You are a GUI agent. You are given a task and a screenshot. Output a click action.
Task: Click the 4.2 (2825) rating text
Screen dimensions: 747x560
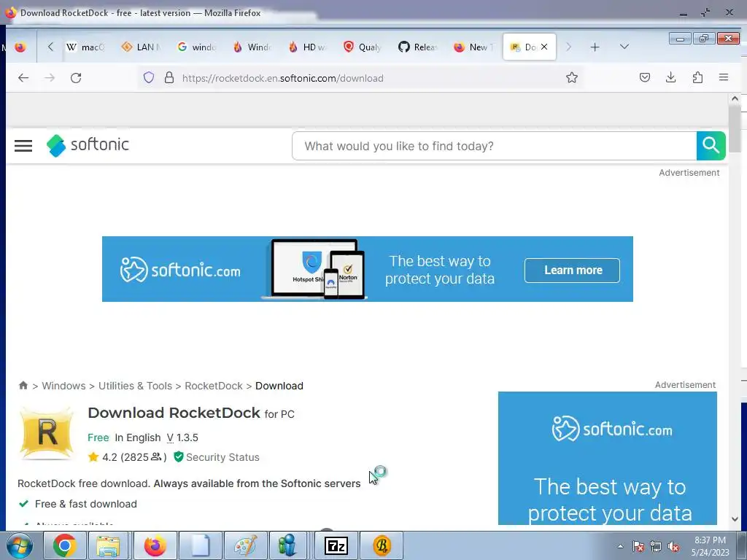(134, 457)
